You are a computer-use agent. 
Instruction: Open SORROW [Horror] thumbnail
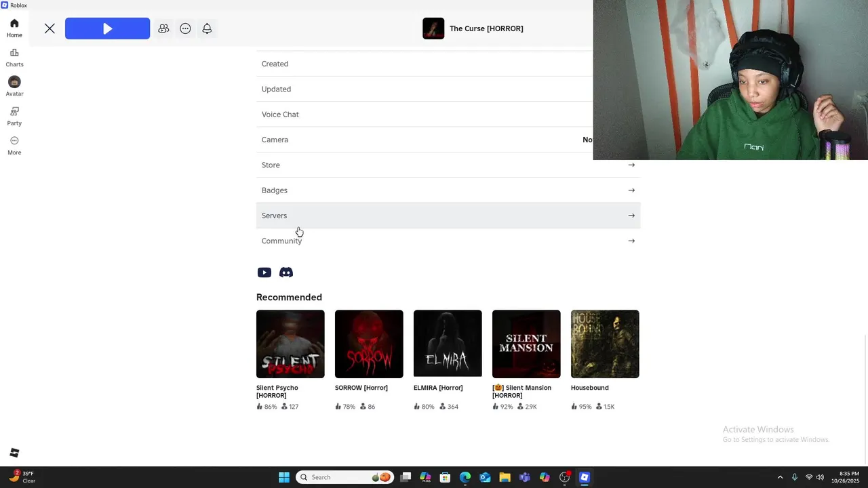coord(369,344)
